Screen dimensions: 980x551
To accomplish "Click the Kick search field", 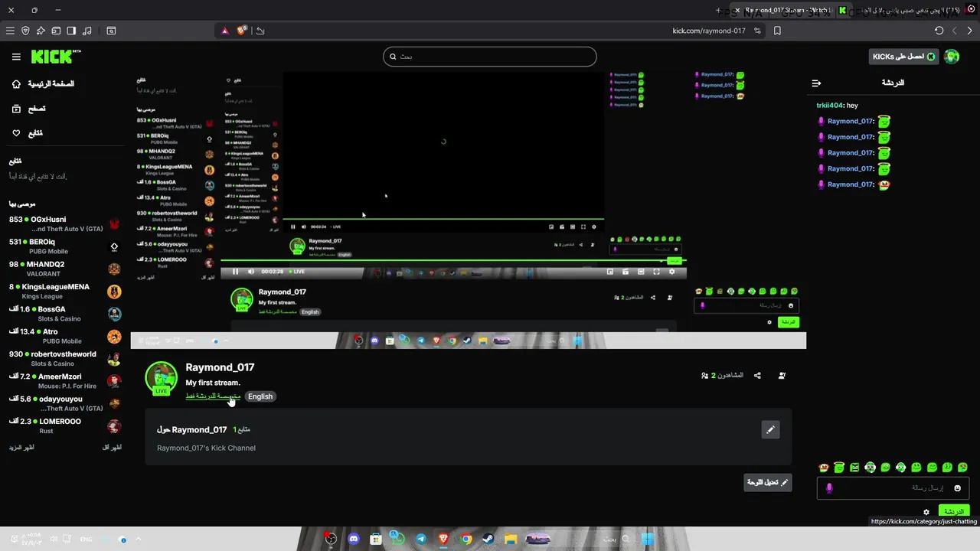I will coord(489,56).
